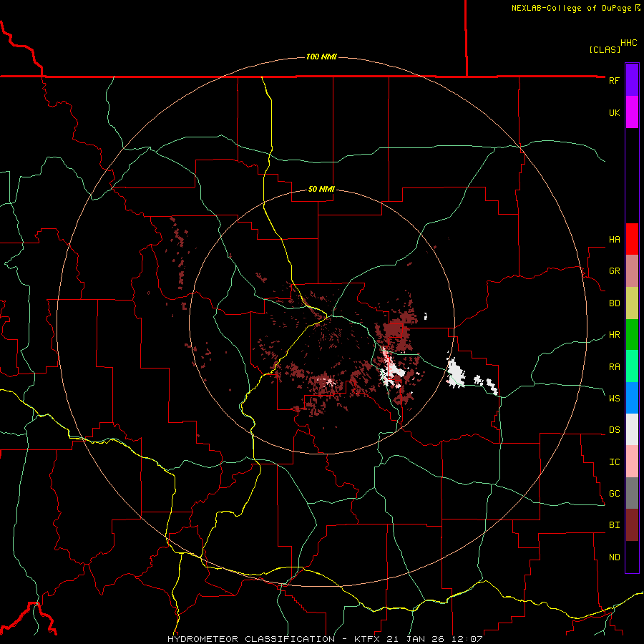Click the BD legend label
The width and height of the screenshot is (644, 644).
[614, 303]
